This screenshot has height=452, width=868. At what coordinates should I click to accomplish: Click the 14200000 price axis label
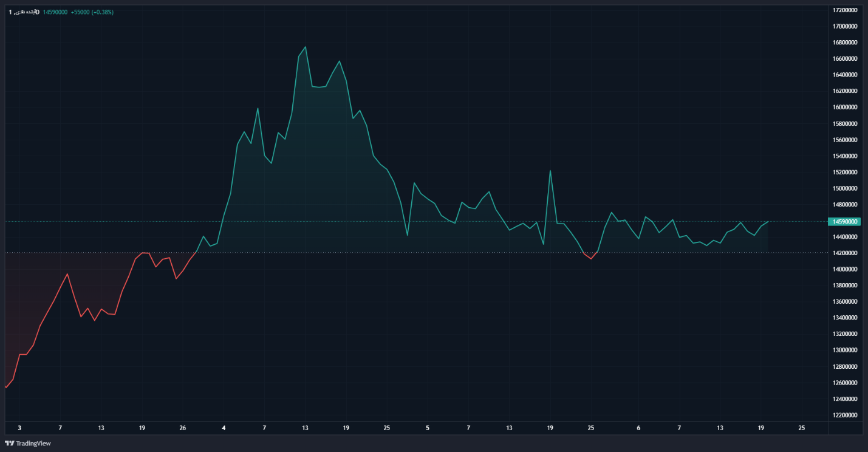click(846, 253)
